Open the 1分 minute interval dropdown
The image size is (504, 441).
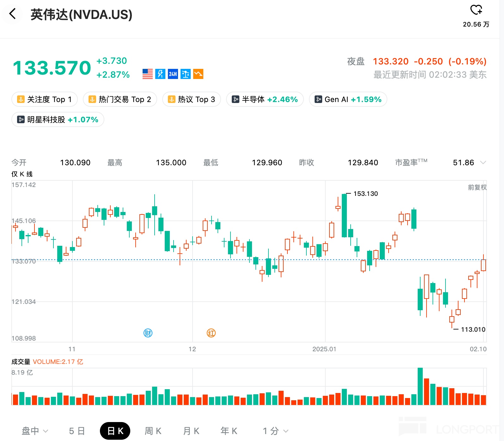[x=275, y=431]
